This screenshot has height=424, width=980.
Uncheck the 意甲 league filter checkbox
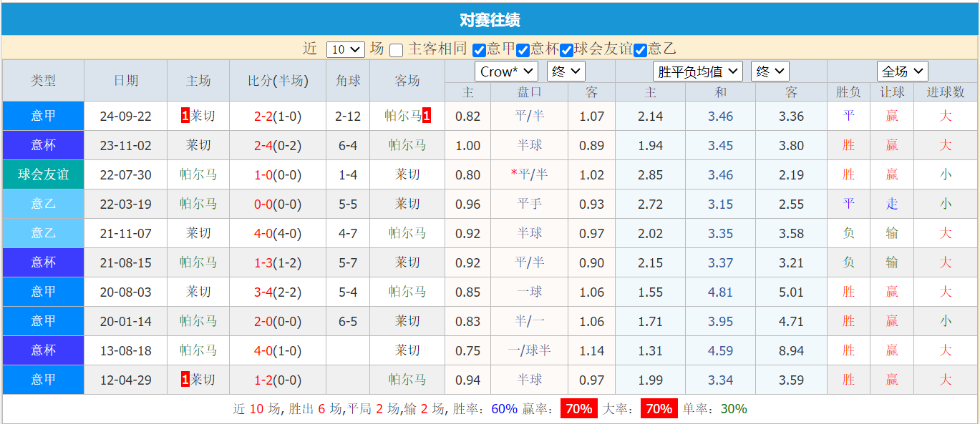478,49
